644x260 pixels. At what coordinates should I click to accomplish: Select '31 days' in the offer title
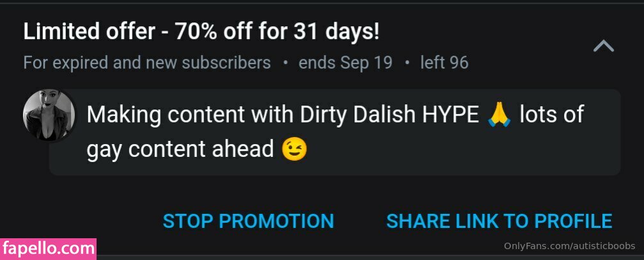click(x=336, y=31)
